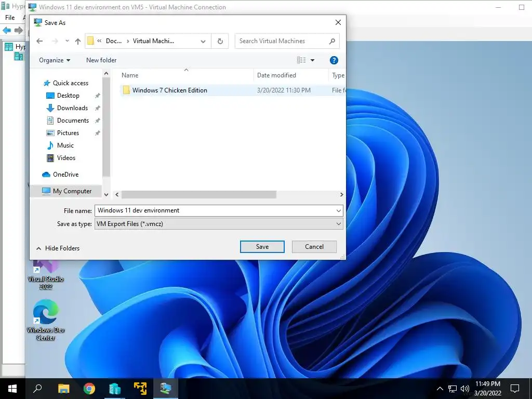The height and width of the screenshot is (399, 532).
Task: Launch Google Chrome from taskbar
Action: pos(89,389)
